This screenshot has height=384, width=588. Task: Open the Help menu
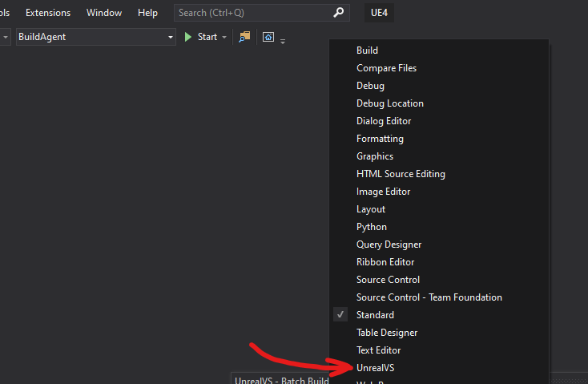(147, 13)
